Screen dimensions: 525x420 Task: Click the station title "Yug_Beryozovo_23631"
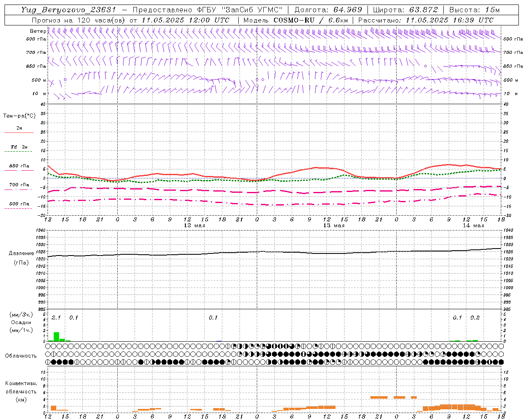click(68, 10)
